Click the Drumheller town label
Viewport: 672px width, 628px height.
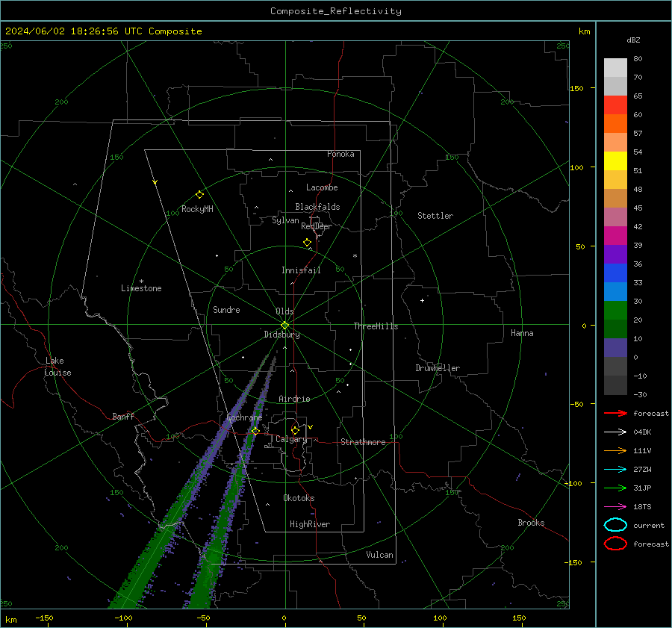[x=438, y=368]
